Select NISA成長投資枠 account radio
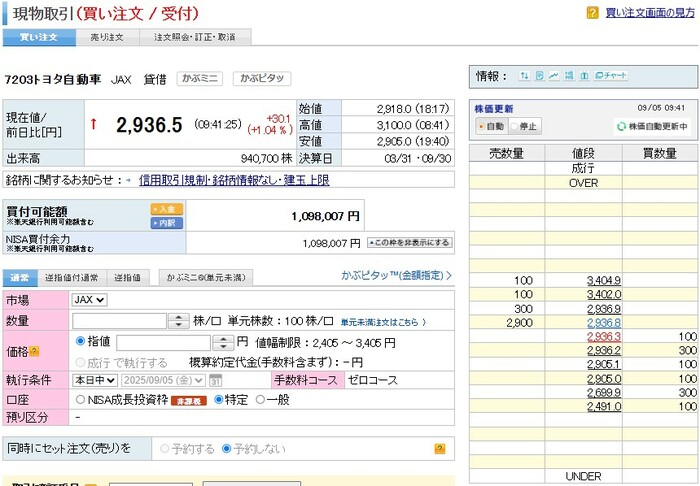Screen dimensions: 700x486 tap(80, 399)
